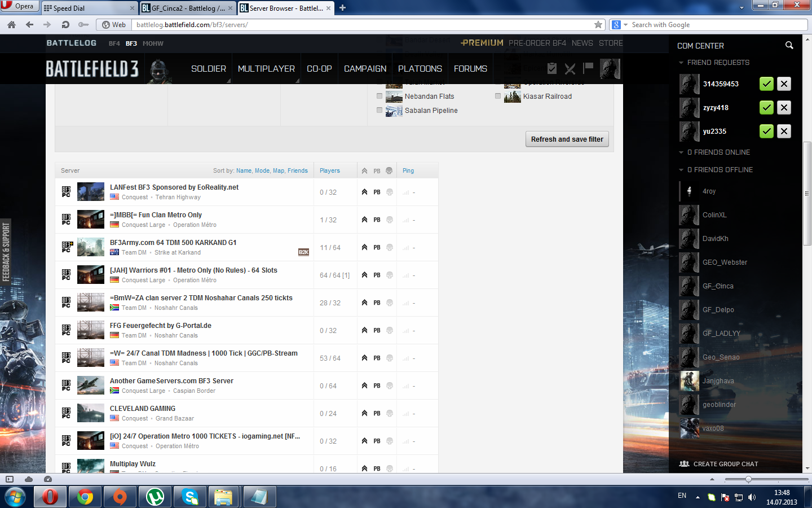Open Skype from the taskbar
This screenshot has width=812, height=508.
pyautogui.click(x=190, y=497)
